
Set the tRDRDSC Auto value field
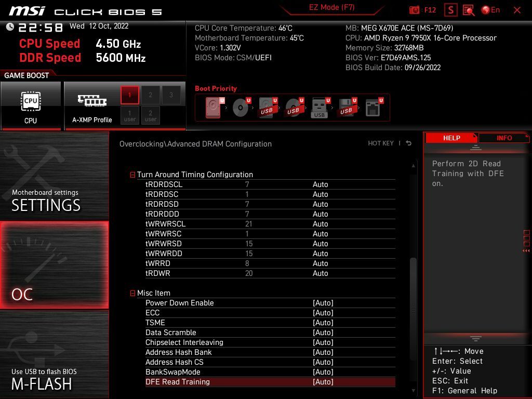(x=320, y=194)
